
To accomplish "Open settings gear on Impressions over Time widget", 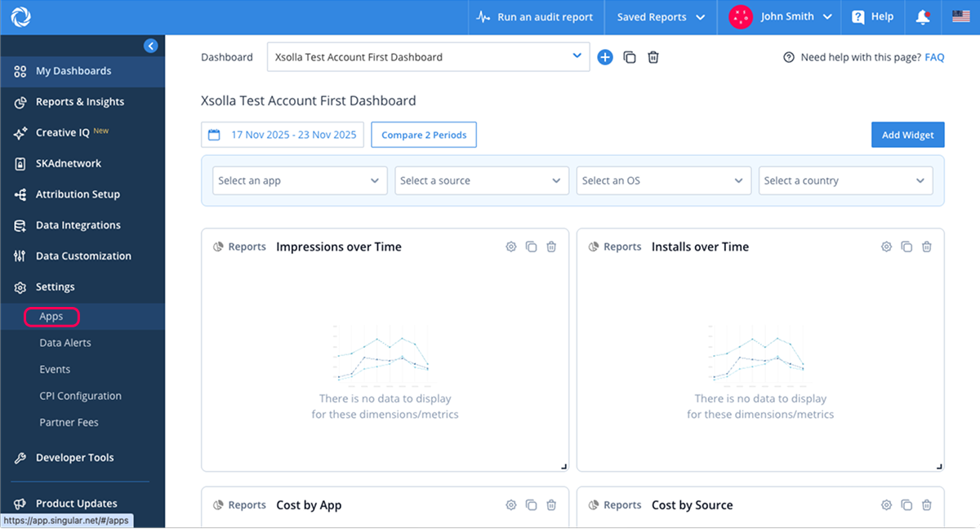I will point(511,247).
